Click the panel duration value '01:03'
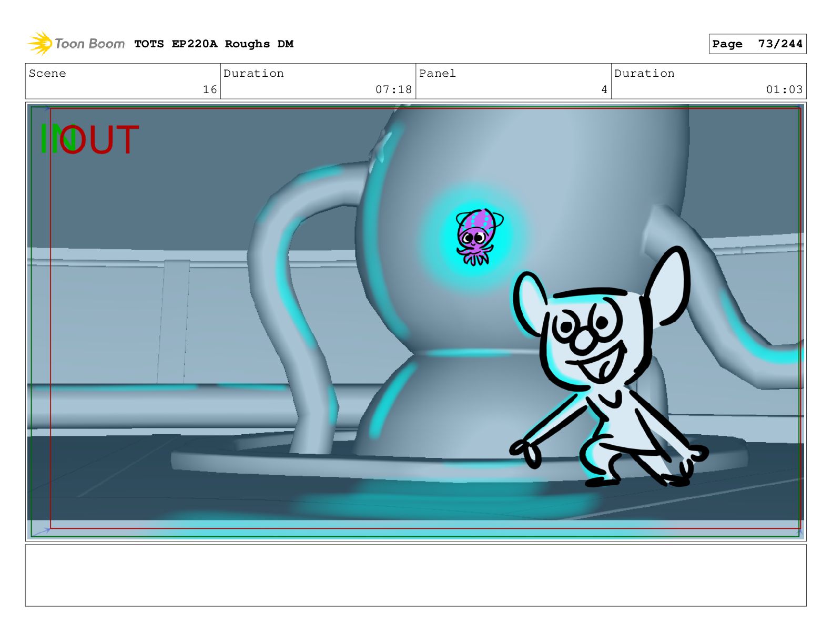 [x=784, y=89]
